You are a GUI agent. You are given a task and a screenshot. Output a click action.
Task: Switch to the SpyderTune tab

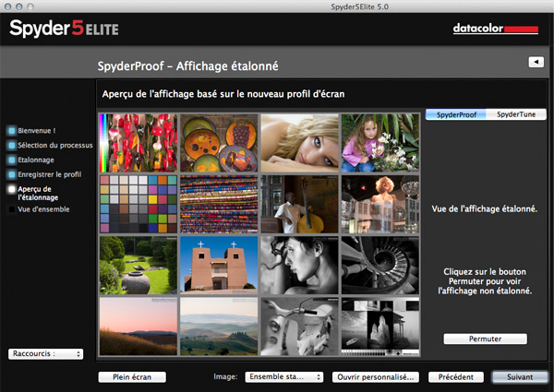[x=516, y=114]
